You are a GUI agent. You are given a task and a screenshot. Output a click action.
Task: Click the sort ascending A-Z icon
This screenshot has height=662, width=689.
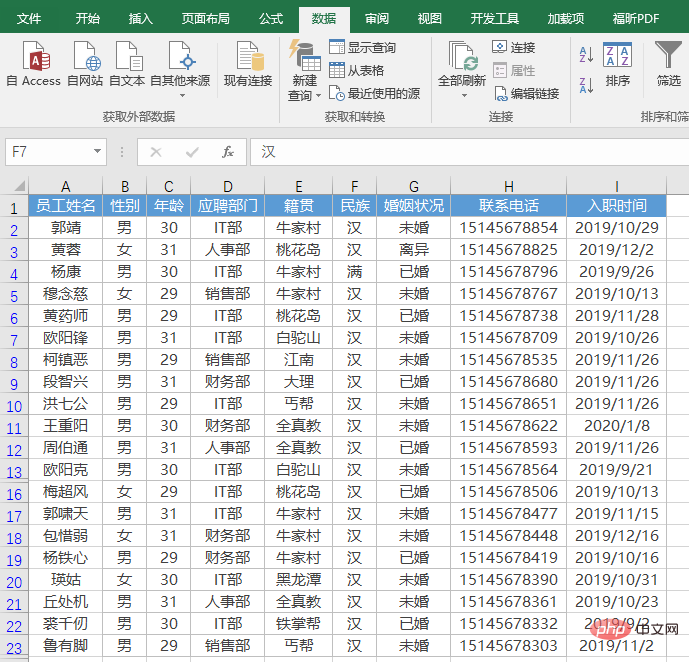tap(585, 54)
